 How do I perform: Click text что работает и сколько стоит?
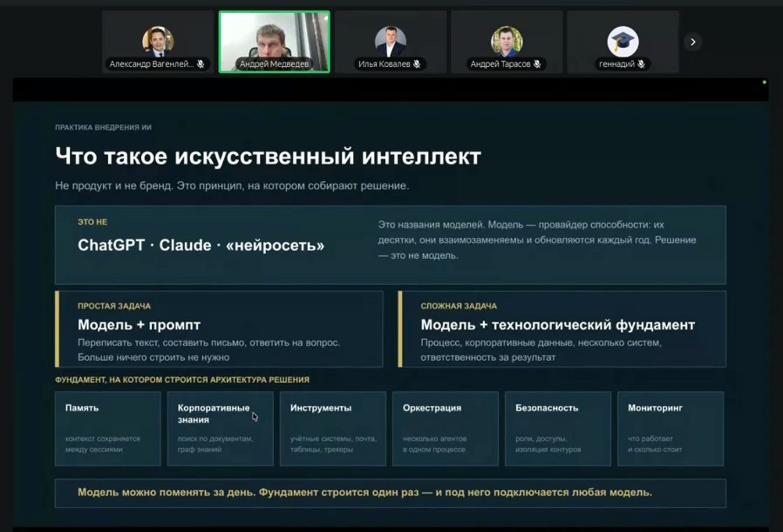tap(655, 444)
